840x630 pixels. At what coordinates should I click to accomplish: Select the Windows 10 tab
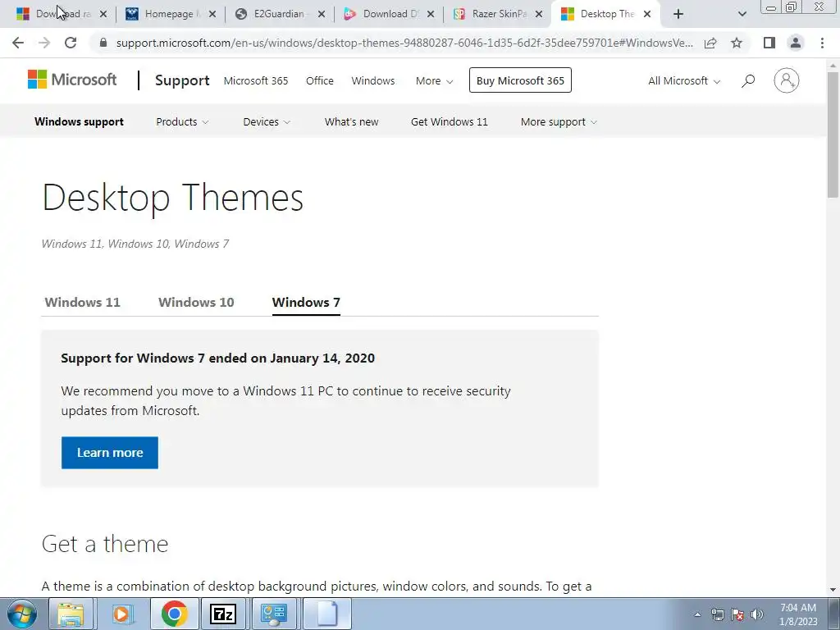coord(196,302)
